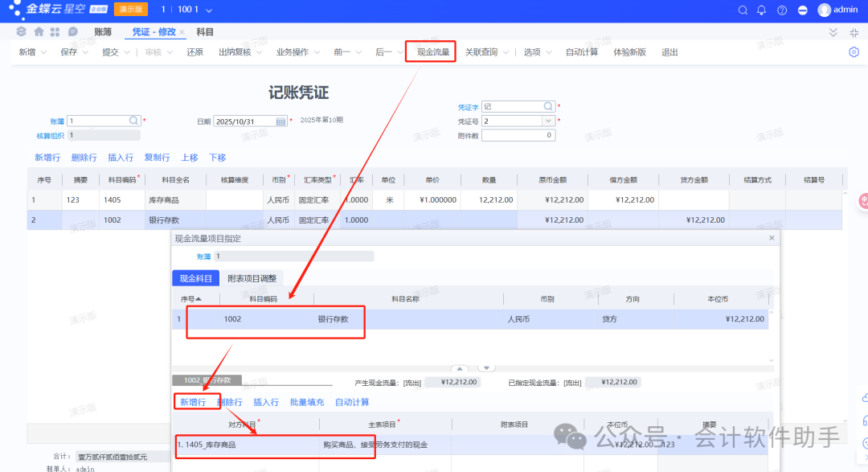The image size is (868, 472).
Task: Click the collapse fullscreen icon near tabs
Action: click(854, 32)
